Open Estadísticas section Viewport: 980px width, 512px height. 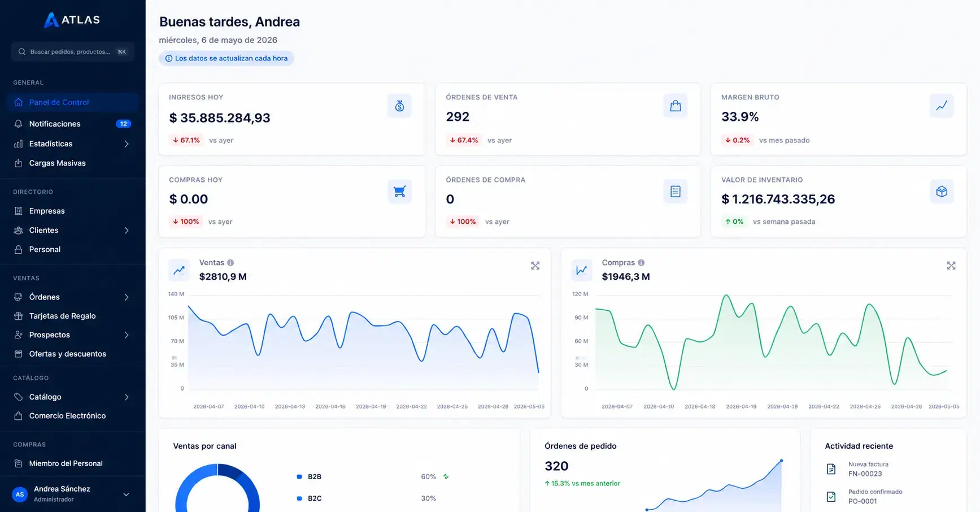pos(73,144)
